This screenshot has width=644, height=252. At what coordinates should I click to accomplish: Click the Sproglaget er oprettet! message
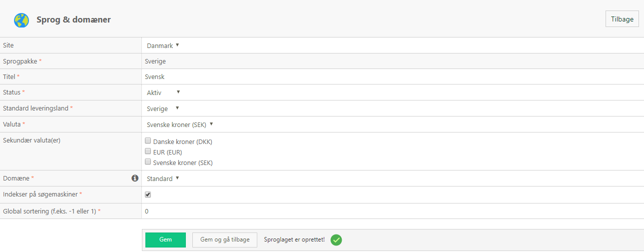point(294,239)
